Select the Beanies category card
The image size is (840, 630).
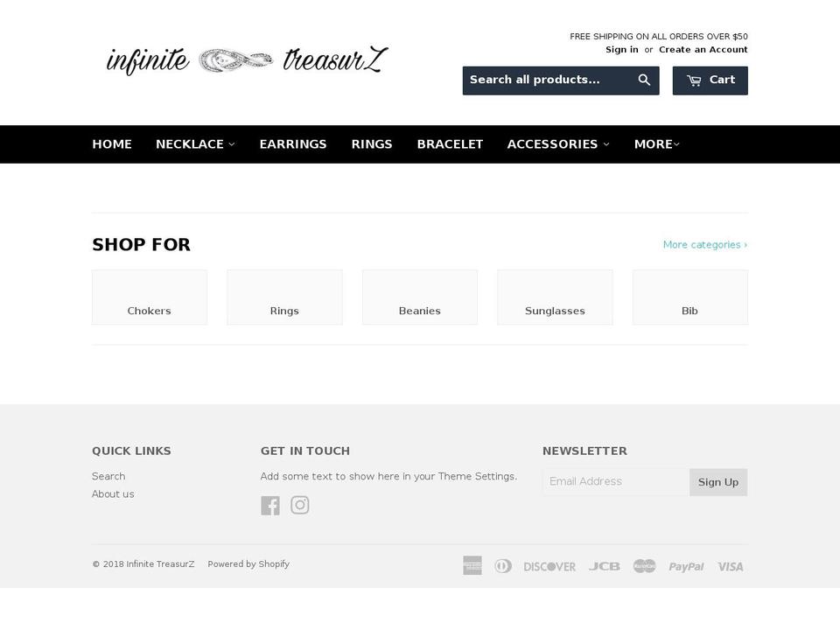420,297
